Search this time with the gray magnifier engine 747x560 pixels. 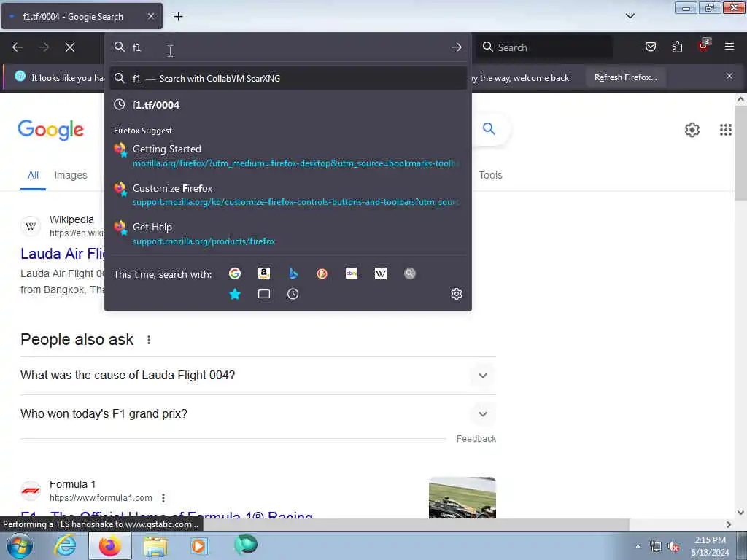pos(410,273)
